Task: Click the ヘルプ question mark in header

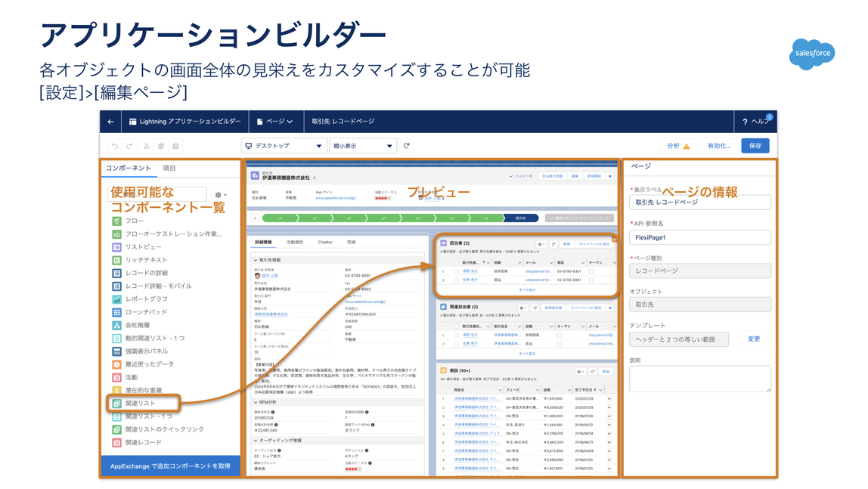Action: pyautogui.click(x=745, y=122)
